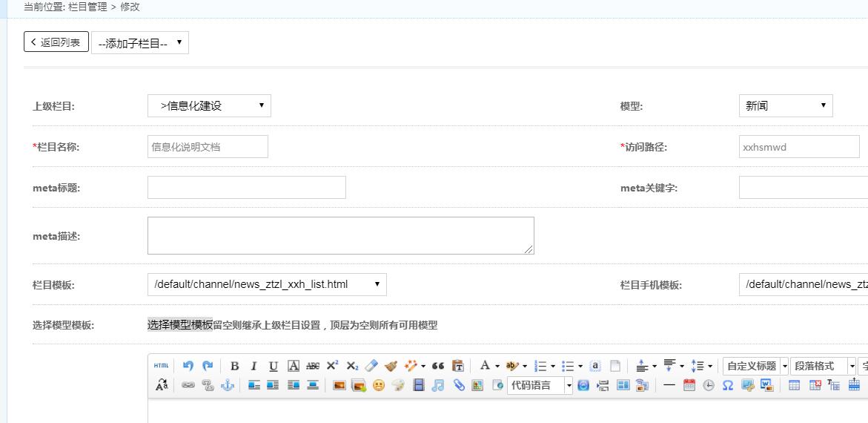The height and width of the screenshot is (423, 868).
Task: Open the scrawl drawing palette icon
Action: [398, 384]
